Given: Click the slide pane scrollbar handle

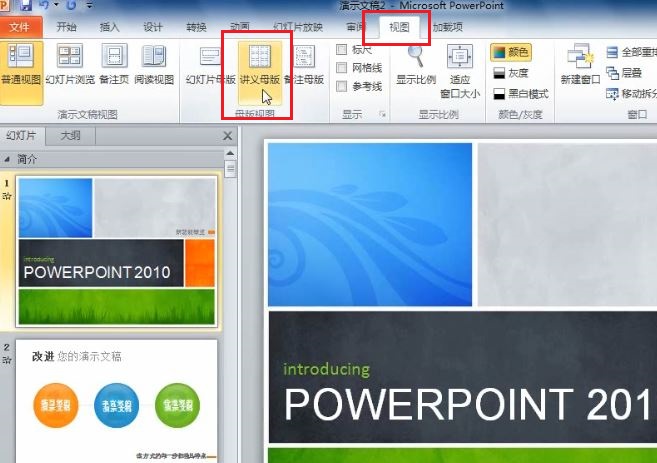Looking at the screenshot, I should pyautogui.click(x=230, y=169).
